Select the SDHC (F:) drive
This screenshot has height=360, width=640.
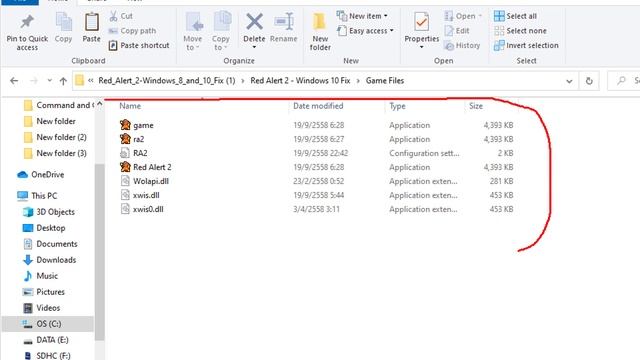coord(46,356)
